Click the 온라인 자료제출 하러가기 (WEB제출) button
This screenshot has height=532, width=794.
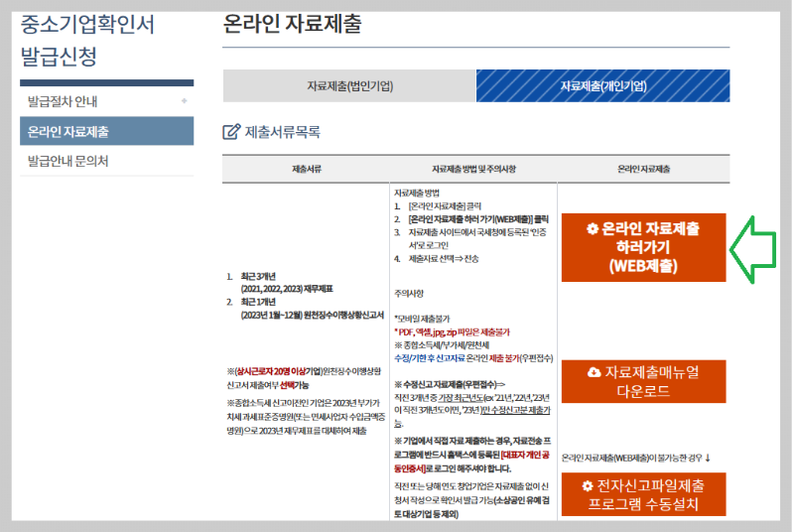point(643,247)
